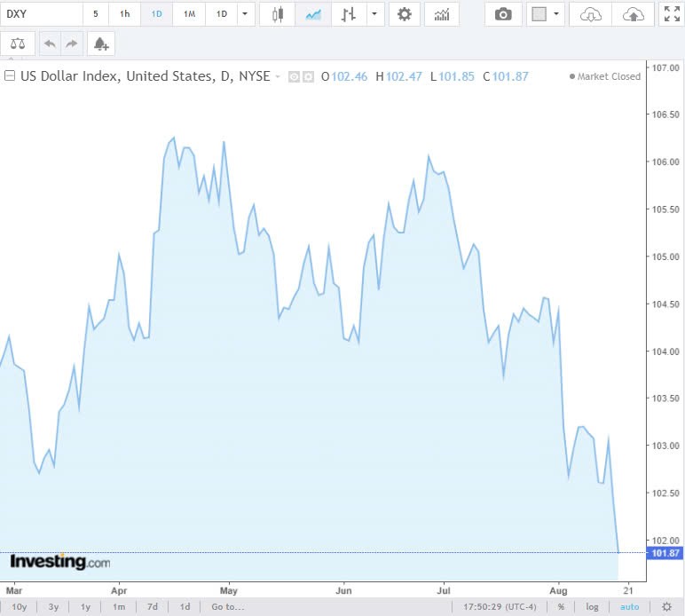Select the 3y time range
This screenshot has width=685, height=616.
coord(53,607)
